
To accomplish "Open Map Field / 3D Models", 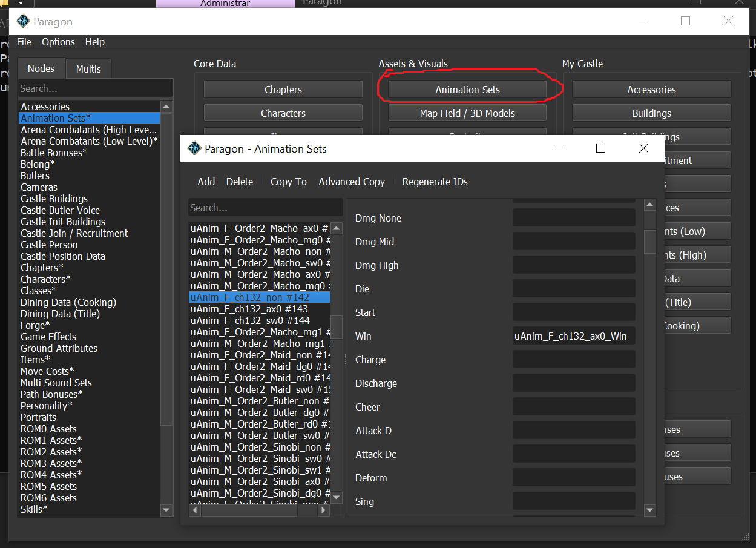I will coord(467,113).
